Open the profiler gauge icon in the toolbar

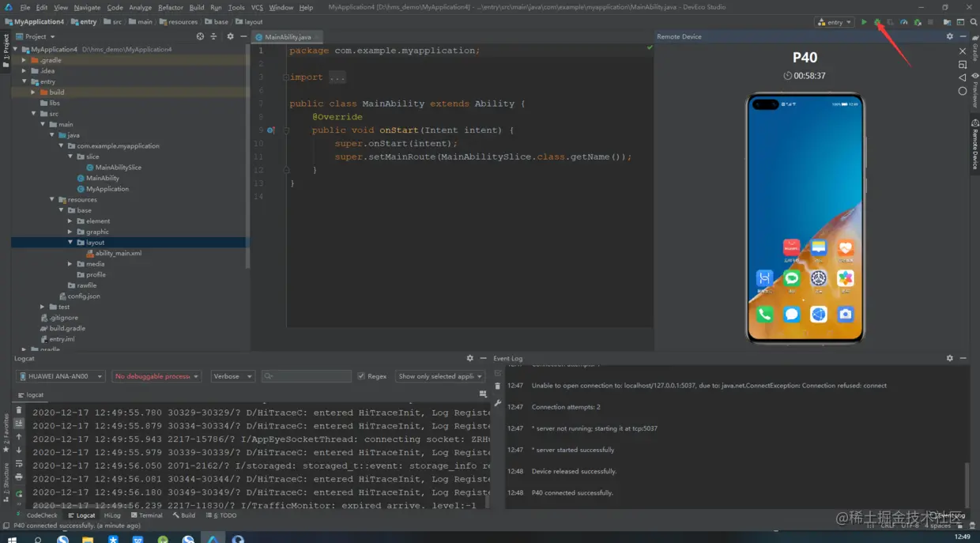pyautogui.click(x=903, y=22)
